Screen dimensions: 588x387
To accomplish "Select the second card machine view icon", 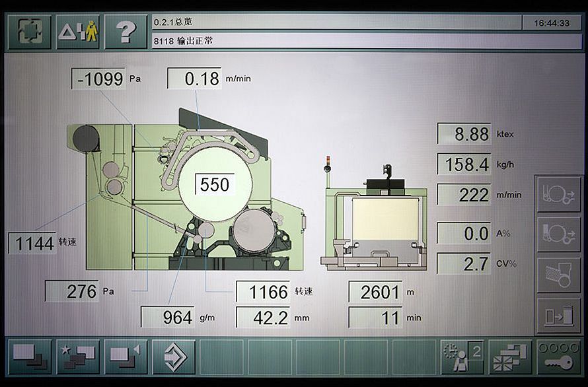I will coord(559,235).
